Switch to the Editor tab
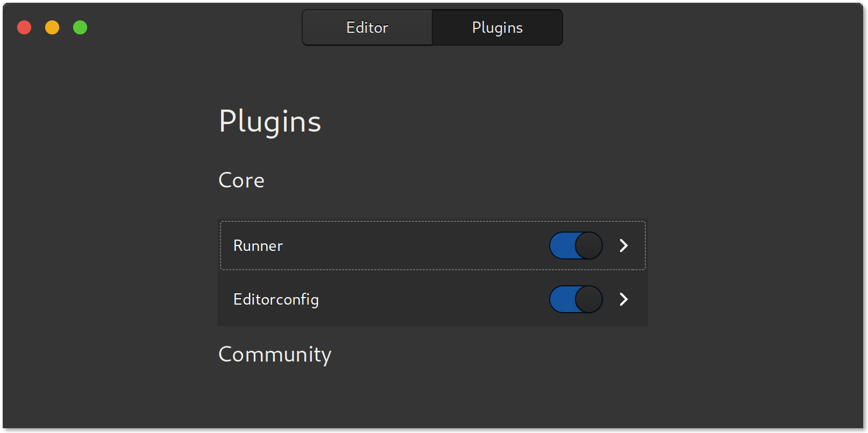Viewport: 868px width, 433px height. pyautogui.click(x=367, y=27)
